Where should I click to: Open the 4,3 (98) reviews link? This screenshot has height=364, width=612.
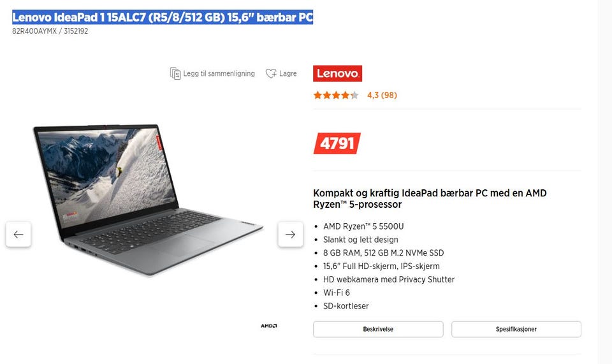[382, 95]
